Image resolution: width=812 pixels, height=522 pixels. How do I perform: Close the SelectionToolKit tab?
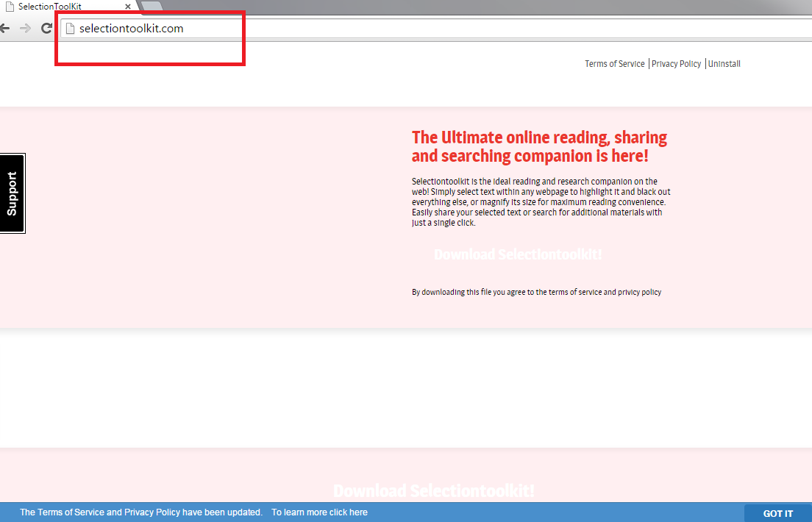tap(128, 6)
